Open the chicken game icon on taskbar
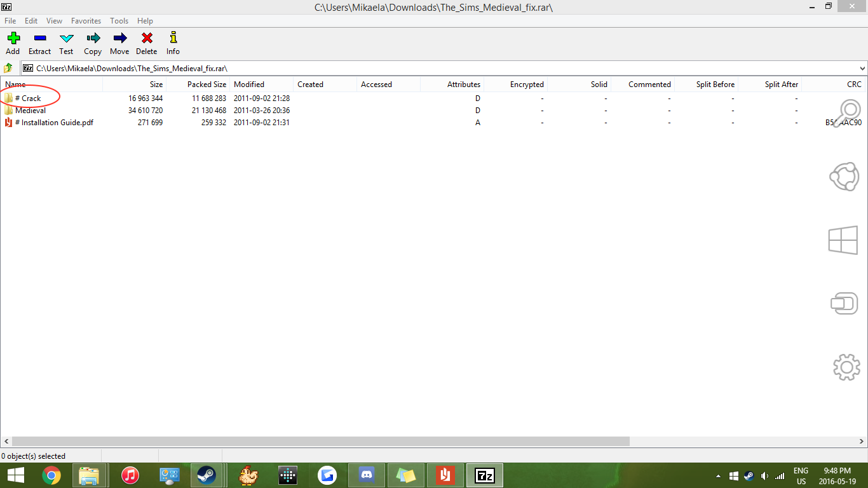 pyautogui.click(x=248, y=475)
